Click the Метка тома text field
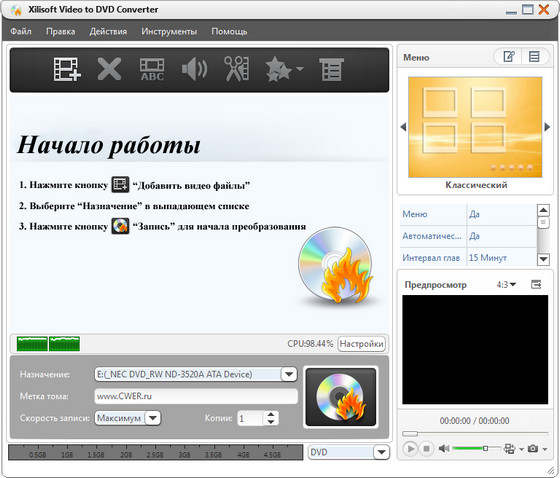The width and height of the screenshot is (560, 478). click(x=196, y=396)
